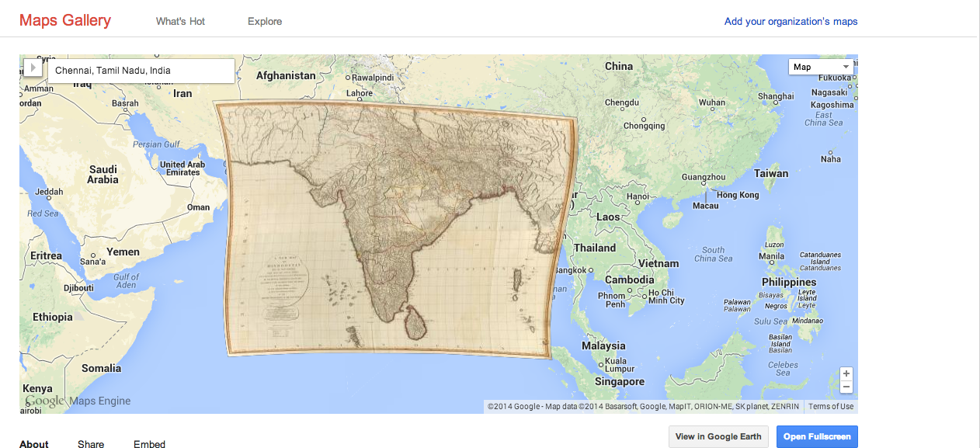Zoom in with the plus button
The height and width of the screenshot is (448, 980).
pos(846,373)
